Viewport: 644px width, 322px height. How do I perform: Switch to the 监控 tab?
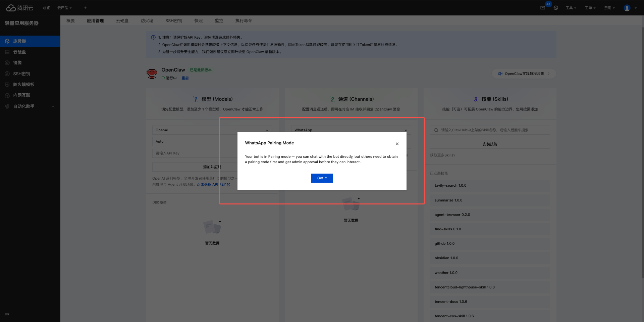point(219,21)
